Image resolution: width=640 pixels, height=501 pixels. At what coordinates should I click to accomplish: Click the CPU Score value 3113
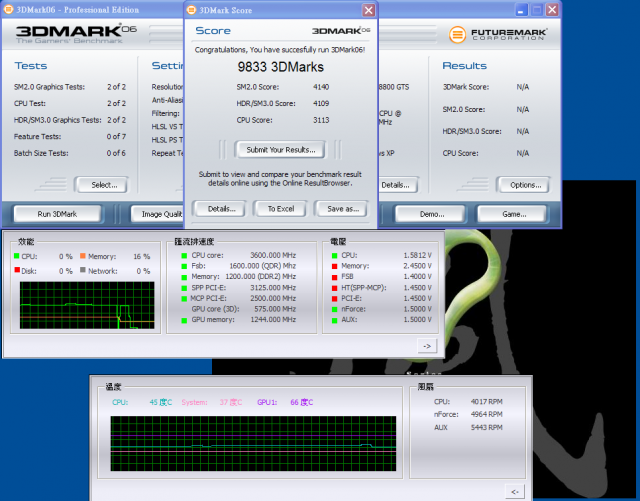click(x=321, y=120)
